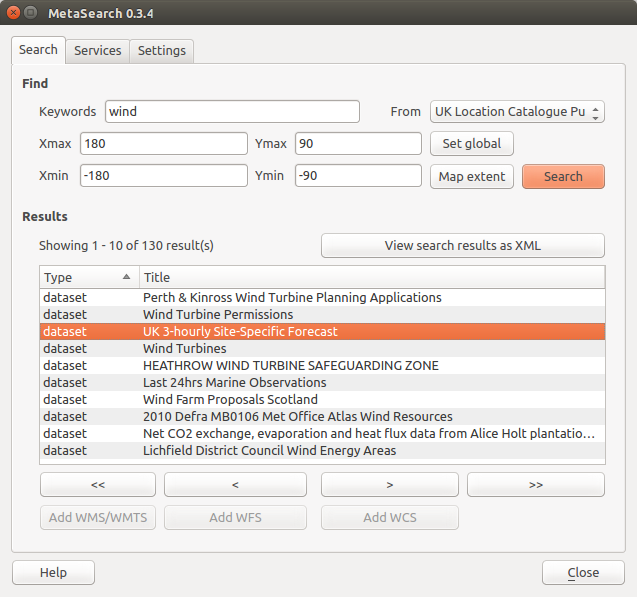The image size is (637, 597).
Task: Select Perth & Kinross Wind Turbine Planning Applications
Action: coord(292,297)
